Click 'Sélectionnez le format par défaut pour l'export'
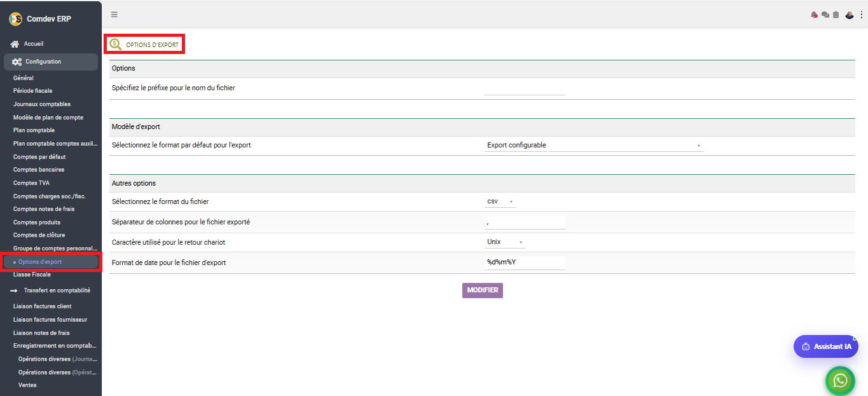This screenshot has height=396, width=868. pos(181,146)
